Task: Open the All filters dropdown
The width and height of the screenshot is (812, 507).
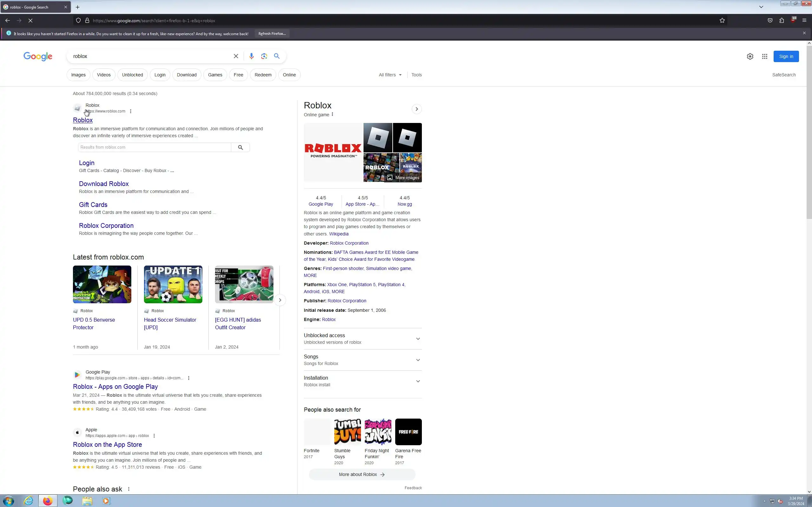Action: [x=390, y=75]
